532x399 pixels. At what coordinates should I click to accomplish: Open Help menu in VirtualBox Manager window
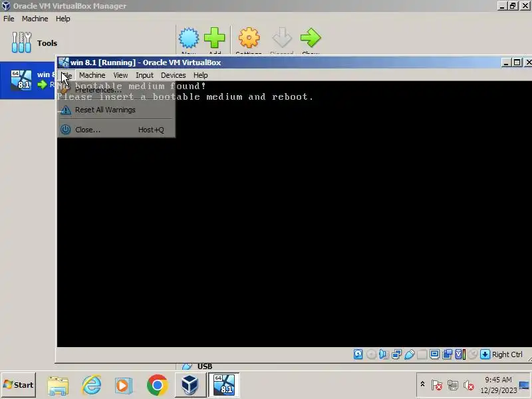pos(63,19)
